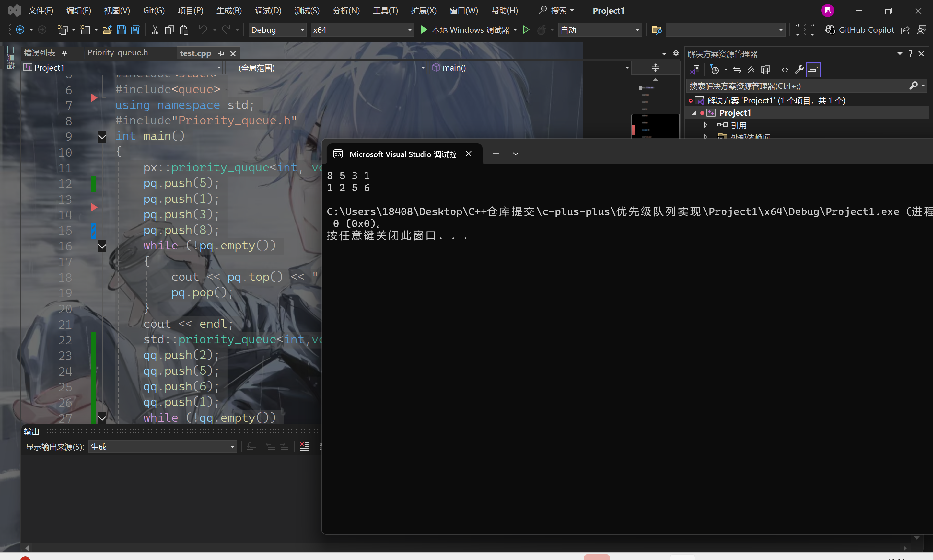The width and height of the screenshot is (933, 560).
Task: Toggle pin on 错误列表 tab
Action: point(64,53)
